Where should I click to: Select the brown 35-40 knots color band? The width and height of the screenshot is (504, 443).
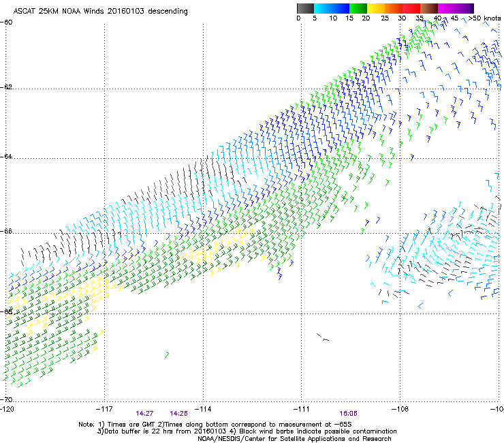coord(429,8)
